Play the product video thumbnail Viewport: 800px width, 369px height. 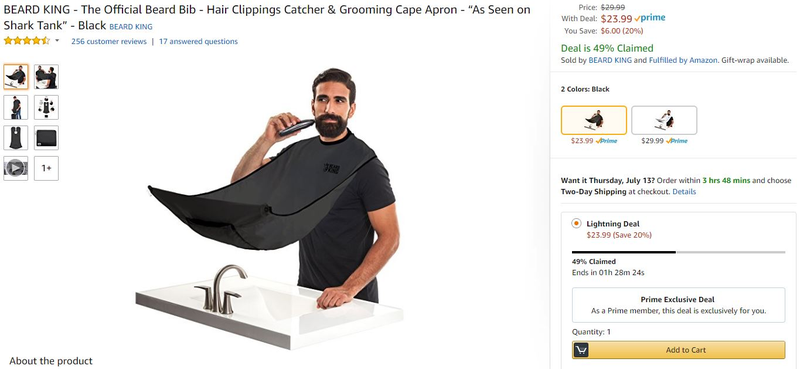pos(16,168)
